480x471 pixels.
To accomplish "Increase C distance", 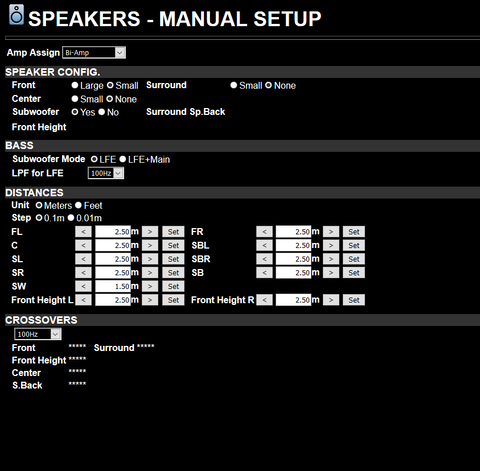I will 150,245.
